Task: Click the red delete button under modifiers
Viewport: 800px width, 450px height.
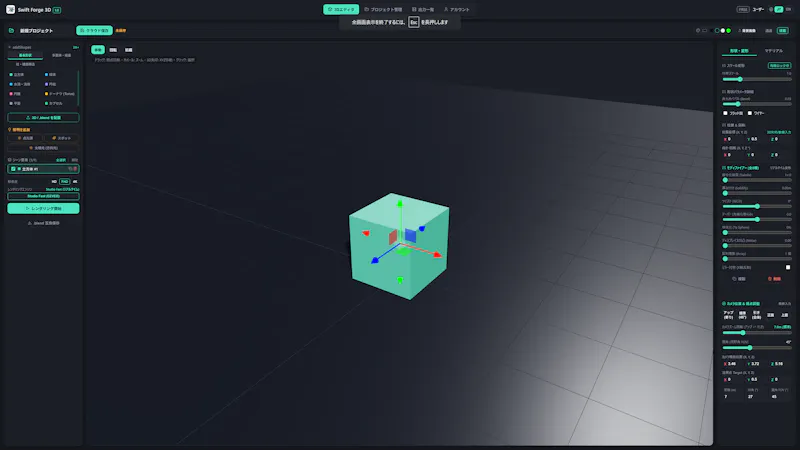Action: point(774,279)
